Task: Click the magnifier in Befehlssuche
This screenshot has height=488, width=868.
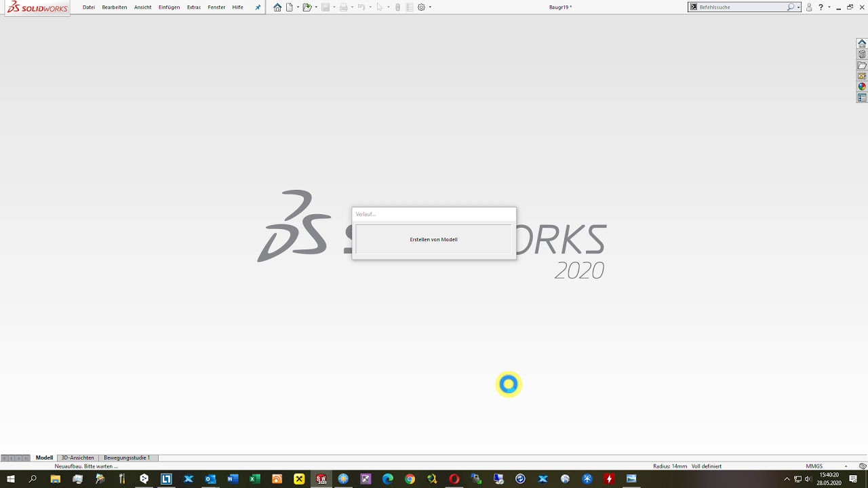Action: click(x=791, y=7)
